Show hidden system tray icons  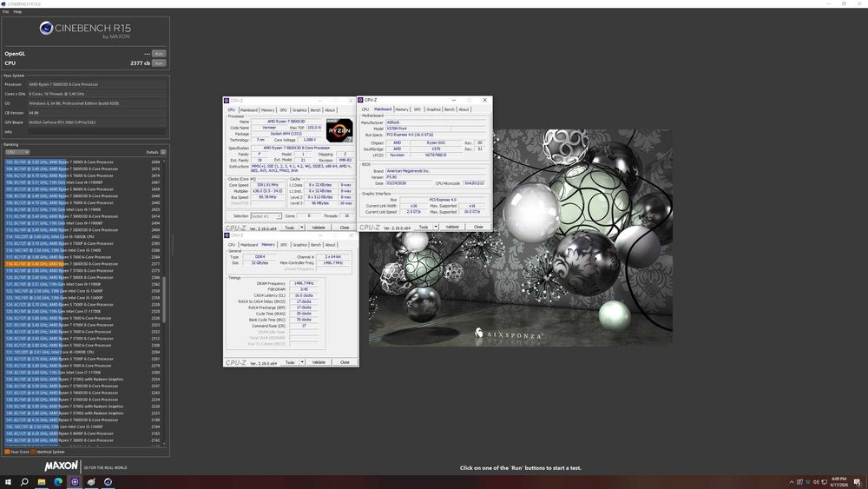tap(792, 482)
